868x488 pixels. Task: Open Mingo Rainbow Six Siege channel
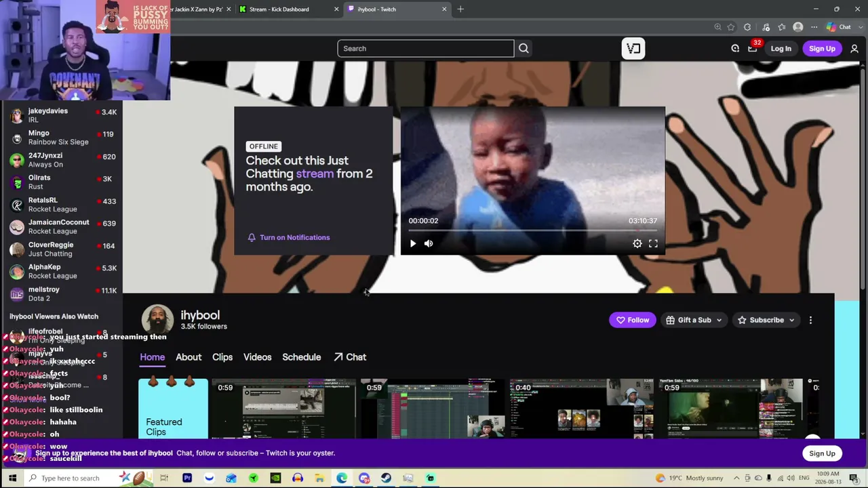[62, 138]
